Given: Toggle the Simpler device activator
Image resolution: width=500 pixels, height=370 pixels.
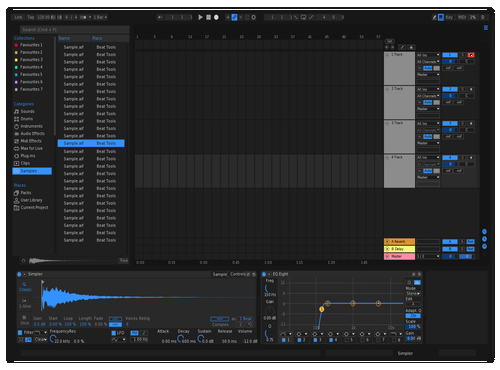Looking at the screenshot, I should coord(19,274).
